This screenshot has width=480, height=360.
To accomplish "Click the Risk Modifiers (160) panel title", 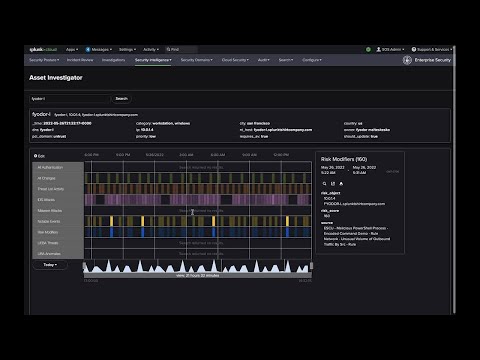I will pos(344,159).
